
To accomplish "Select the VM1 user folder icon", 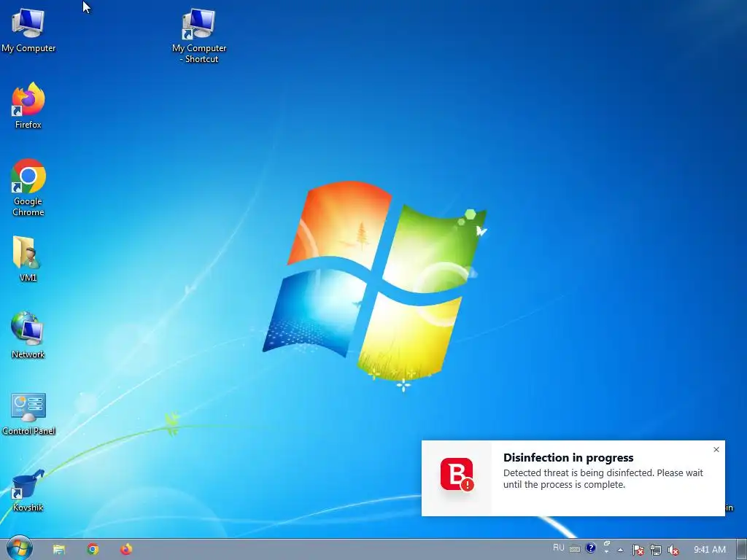I will coord(28,259).
